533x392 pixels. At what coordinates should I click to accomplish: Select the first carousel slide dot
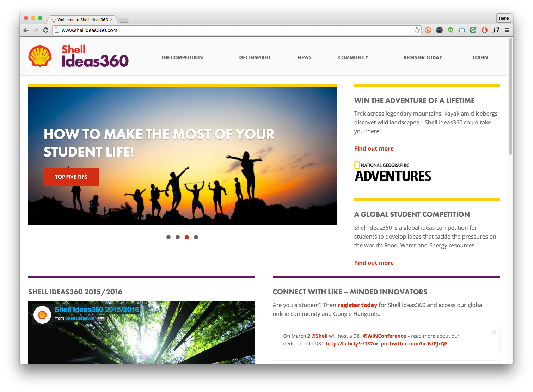click(x=169, y=237)
